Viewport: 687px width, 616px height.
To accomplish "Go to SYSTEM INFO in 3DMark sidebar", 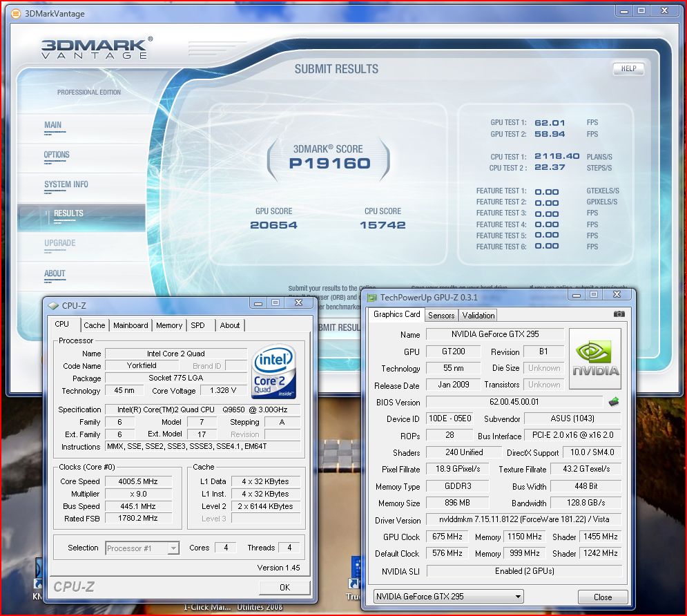I will point(66,184).
